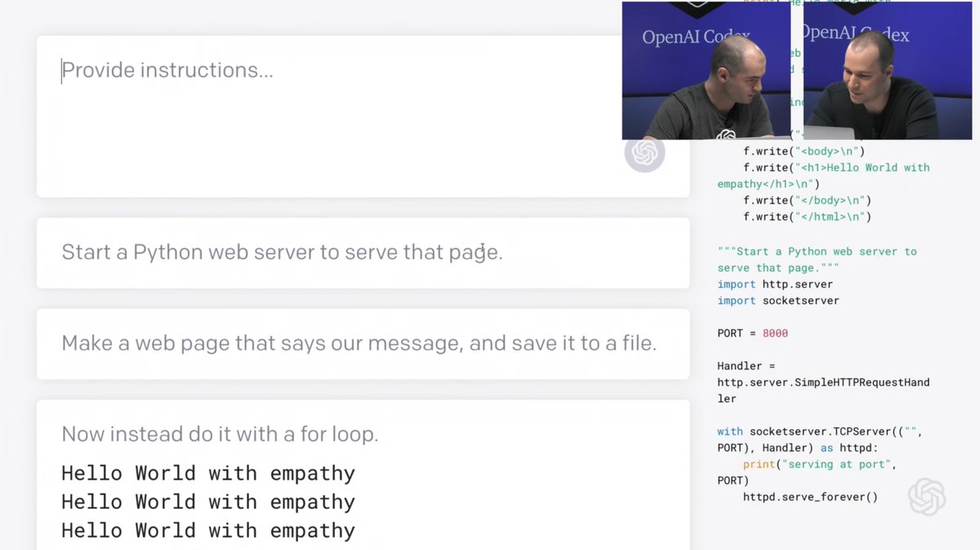Select the 'Make a web page' prompt card
980x550 pixels.
click(363, 343)
